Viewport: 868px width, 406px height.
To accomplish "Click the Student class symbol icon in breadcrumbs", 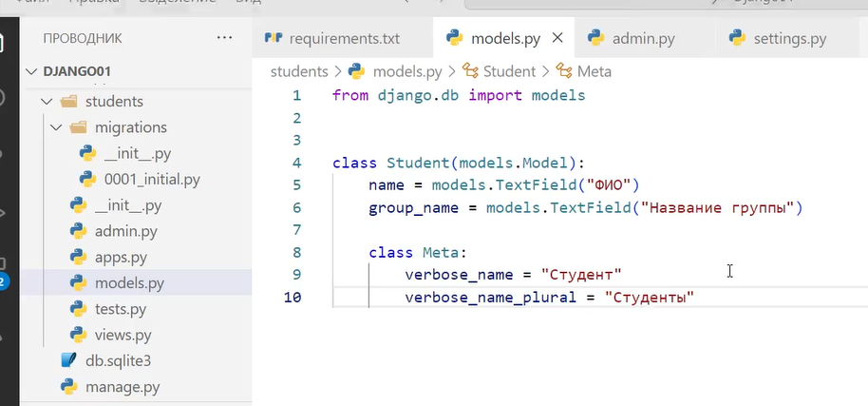I will [x=471, y=71].
